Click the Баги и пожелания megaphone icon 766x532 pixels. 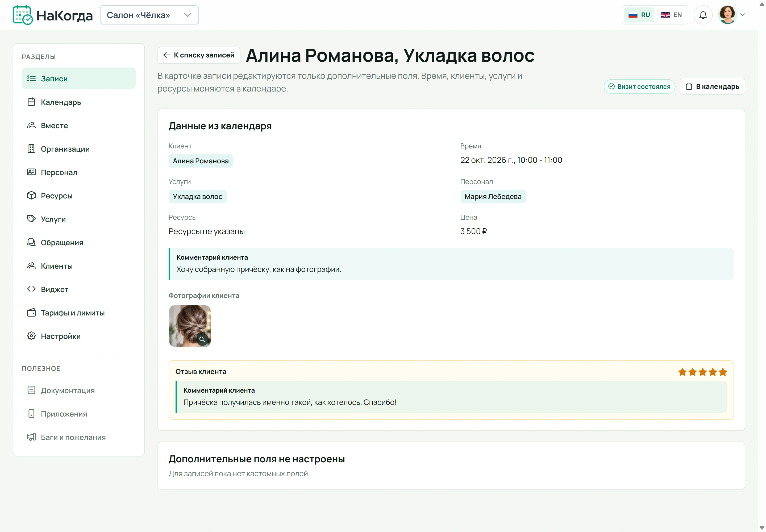(31, 437)
